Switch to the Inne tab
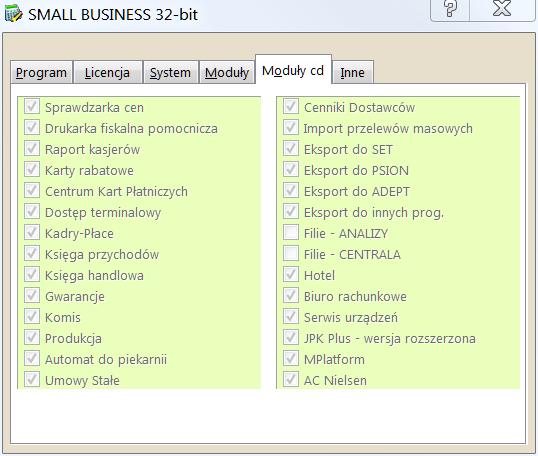The image size is (538, 456). tap(353, 72)
